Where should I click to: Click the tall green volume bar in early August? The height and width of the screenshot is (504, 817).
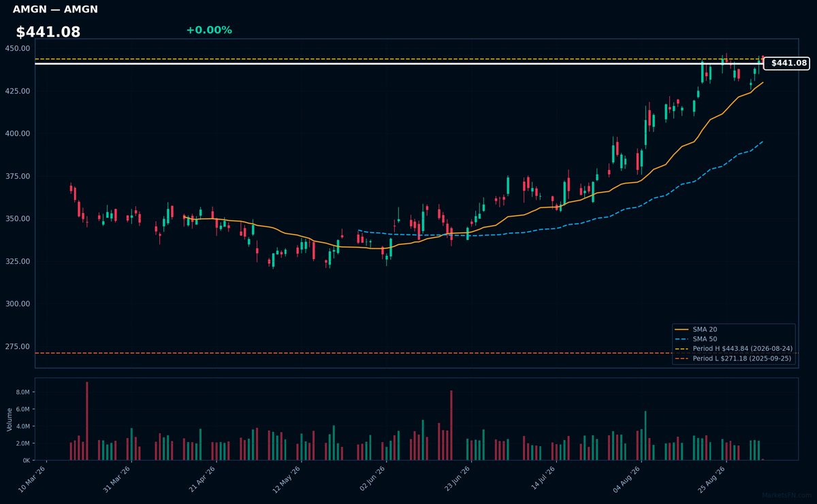[x=645, y=435]
